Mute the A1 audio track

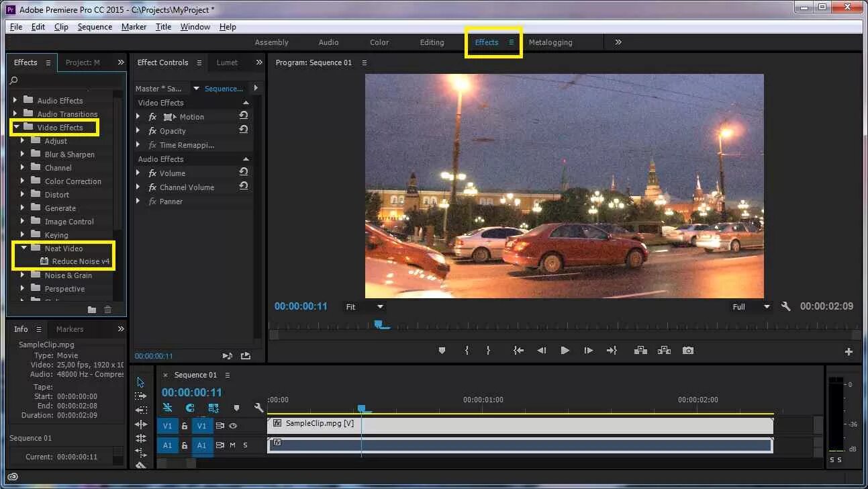(x=232, y=445)
